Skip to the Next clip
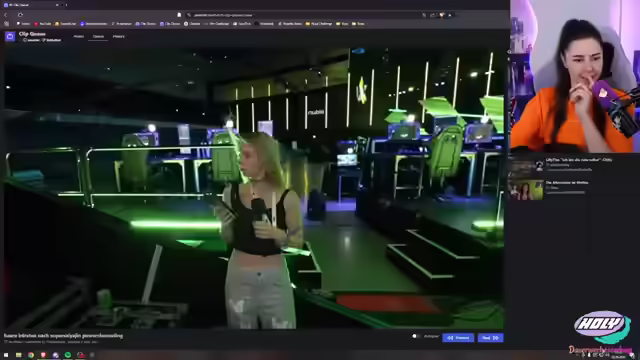This screenshot has width=640, height=360. 490,338
